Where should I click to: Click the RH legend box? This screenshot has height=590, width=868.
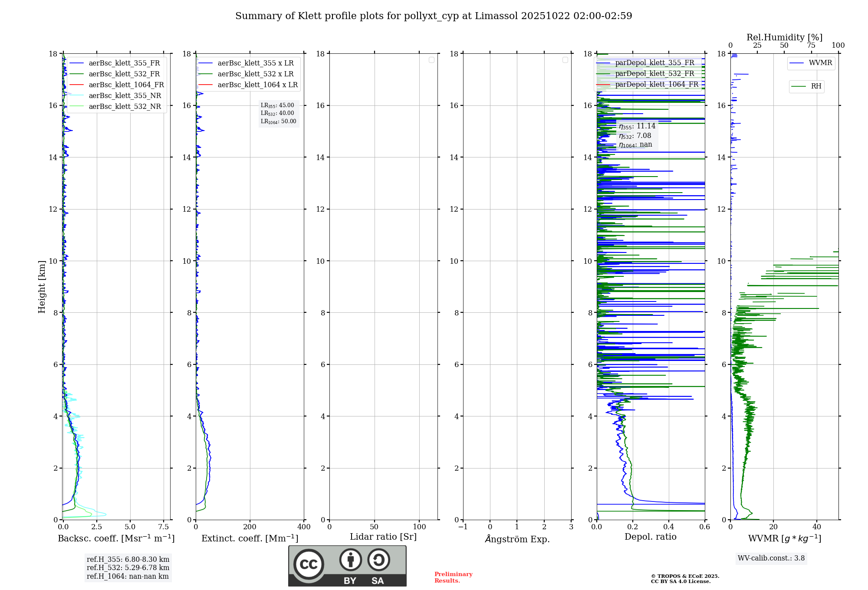806,86
